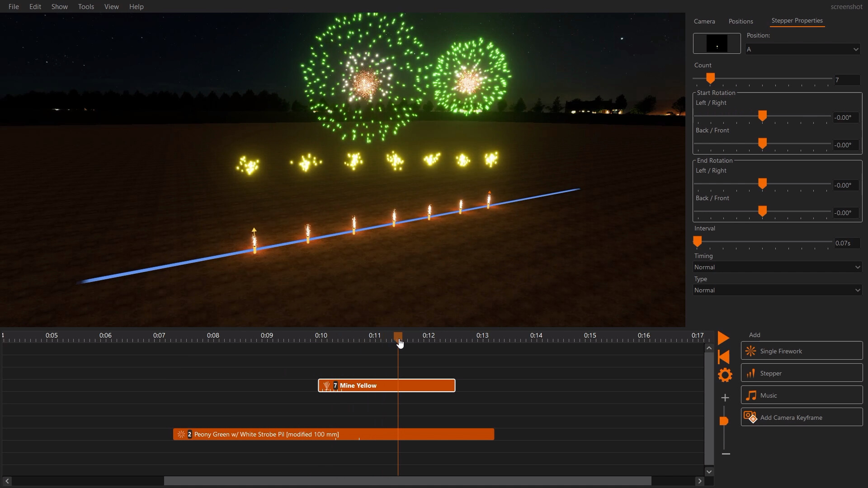
Task: Open the Tools menu
Action: (x=86, y=6)
